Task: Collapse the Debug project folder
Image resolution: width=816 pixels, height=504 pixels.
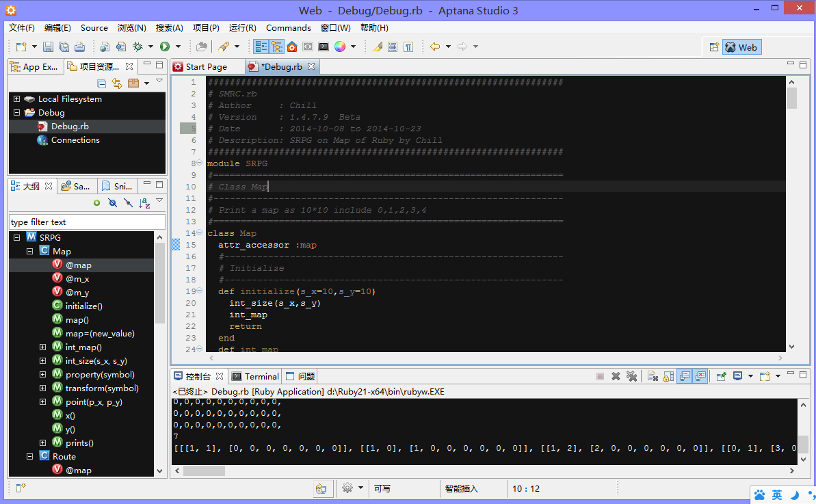Action: coord(16,112)
